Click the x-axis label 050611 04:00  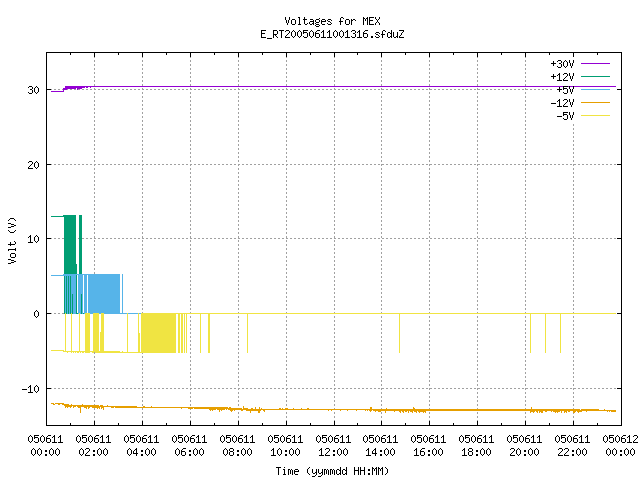141,446
